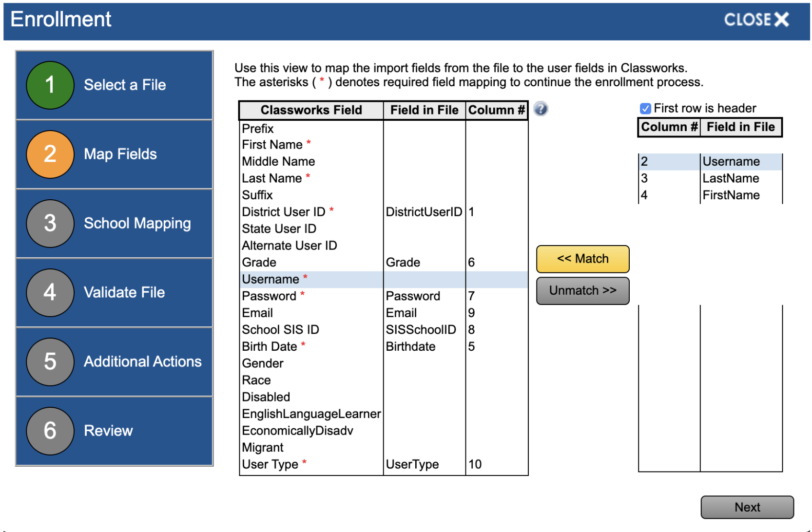812x532 pixels.
Task: Open step 4 Validate File
Action: [115, 293]
